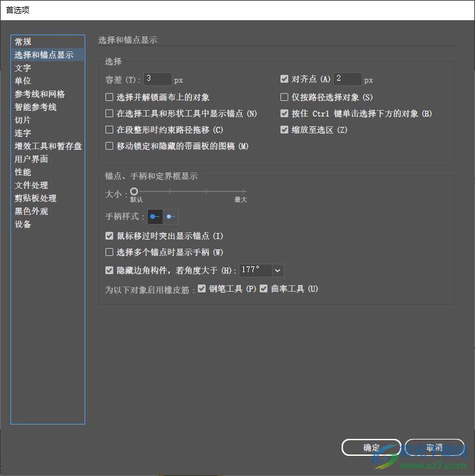This screenshot has width=475, height=476.
Task: Click the 对齐点 pixel value field
Action: pyautogui.click(x=347, y=79)
